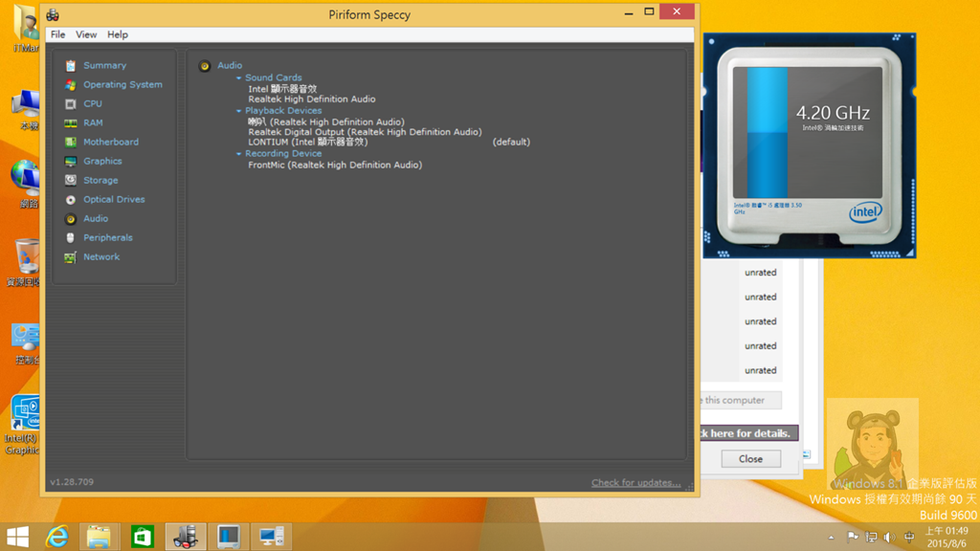Viewport: 980px width, 551px height.
Task: Click the remote desktop taskbar icon
Action: click(271, 537)
